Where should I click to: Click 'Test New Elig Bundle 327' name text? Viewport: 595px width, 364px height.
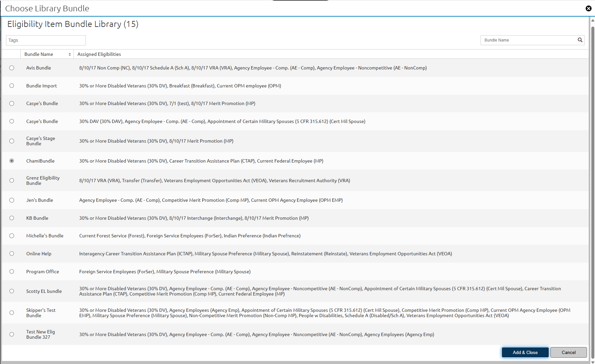[x=41, y=334]
